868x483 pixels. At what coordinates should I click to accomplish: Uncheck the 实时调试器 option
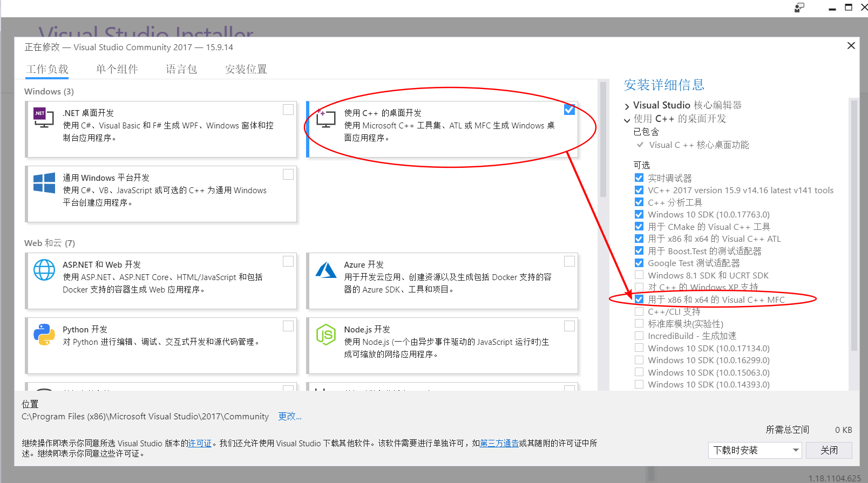[x=639, y=178]
